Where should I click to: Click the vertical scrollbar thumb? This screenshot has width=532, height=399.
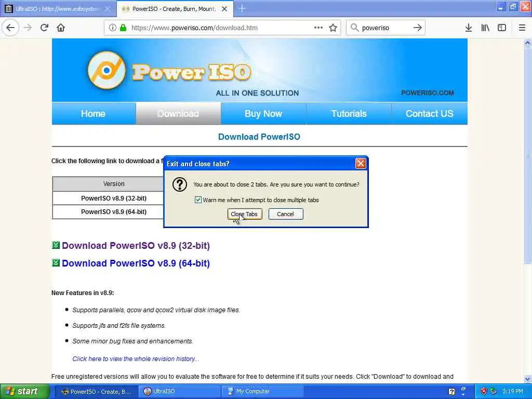click(x=527, y=155)
